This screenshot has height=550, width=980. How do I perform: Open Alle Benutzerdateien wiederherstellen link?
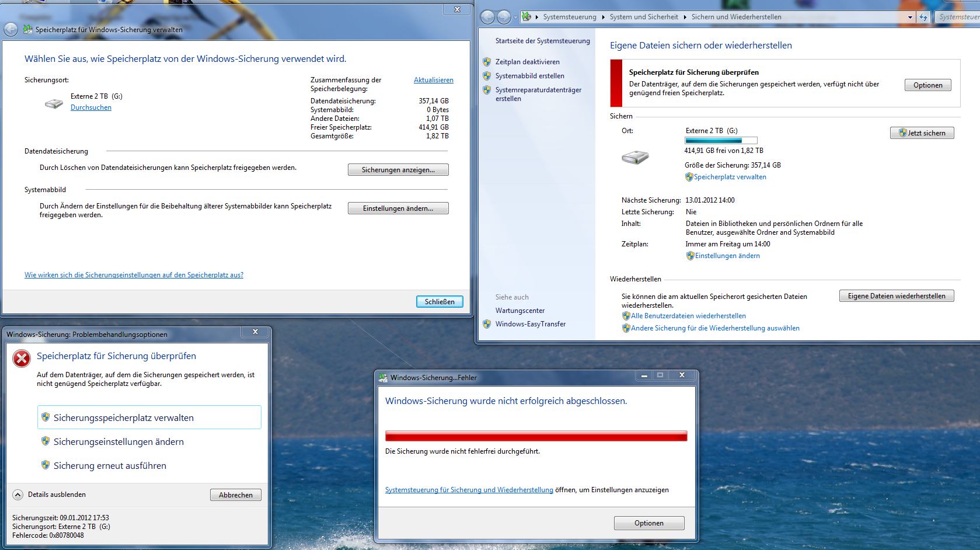(x=688, y=316)
